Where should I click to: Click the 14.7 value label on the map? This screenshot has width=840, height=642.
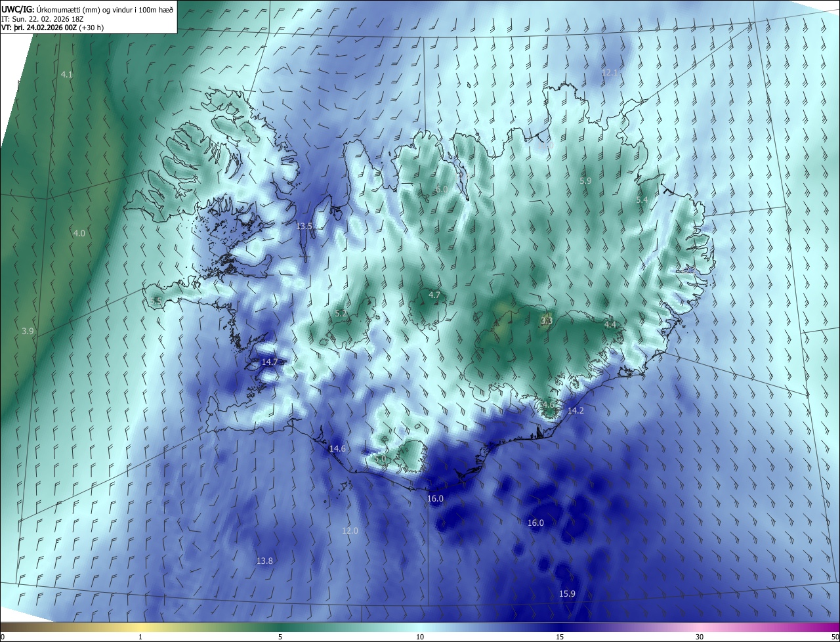270,362
